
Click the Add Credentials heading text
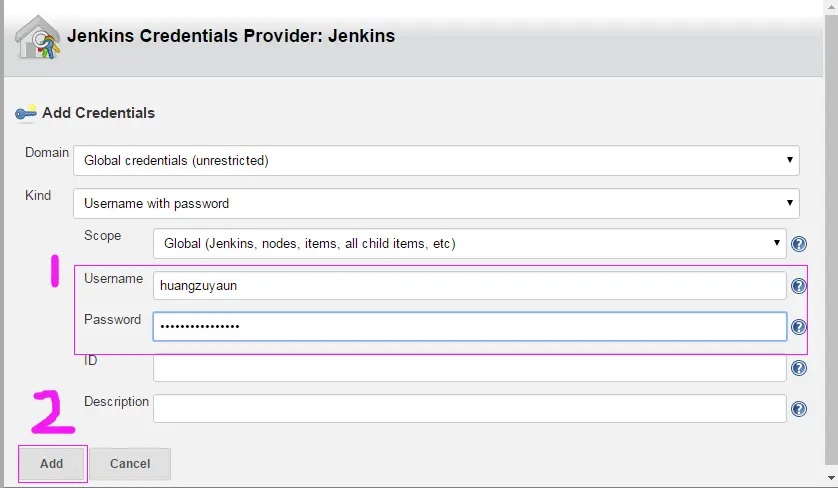coord(98,113)
